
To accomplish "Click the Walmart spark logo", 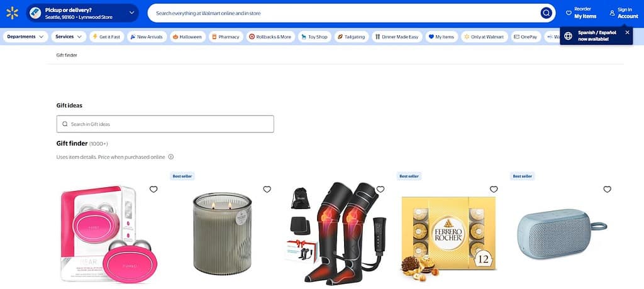I will tap(13, 13).
